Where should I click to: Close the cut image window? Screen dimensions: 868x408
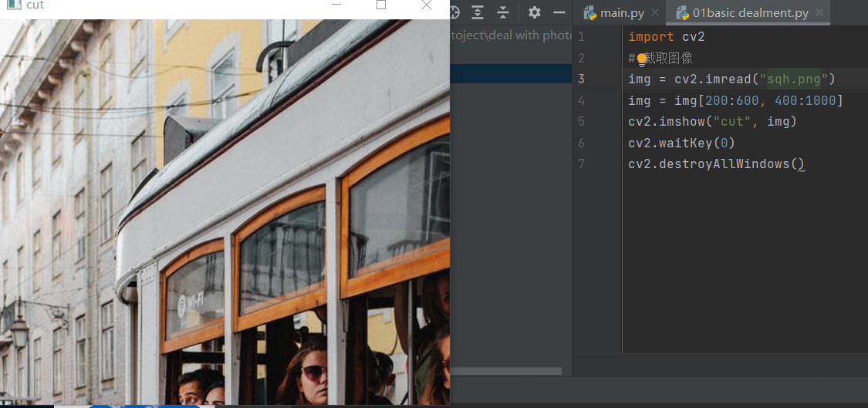pos(426,5)
